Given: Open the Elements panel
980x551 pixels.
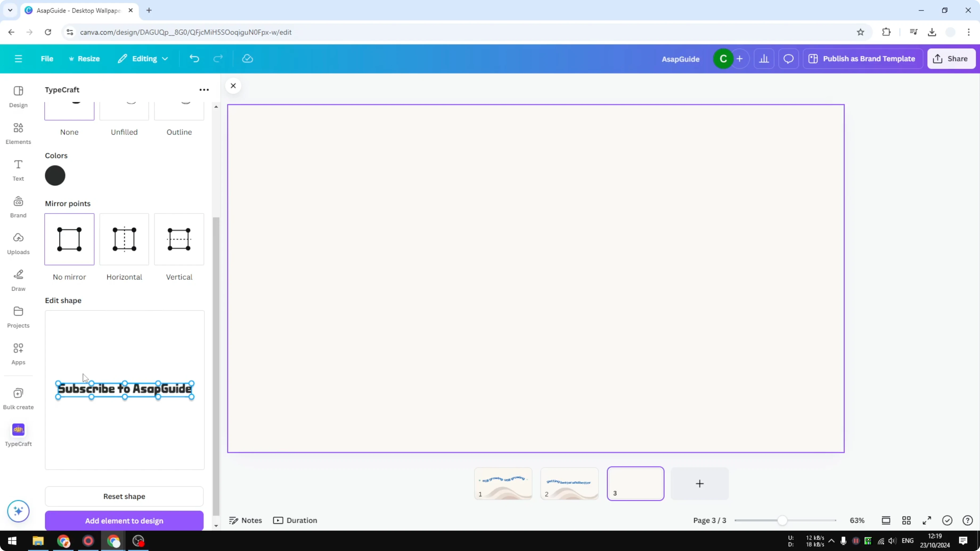Looking at the screenshot, I should pos(18,133).
